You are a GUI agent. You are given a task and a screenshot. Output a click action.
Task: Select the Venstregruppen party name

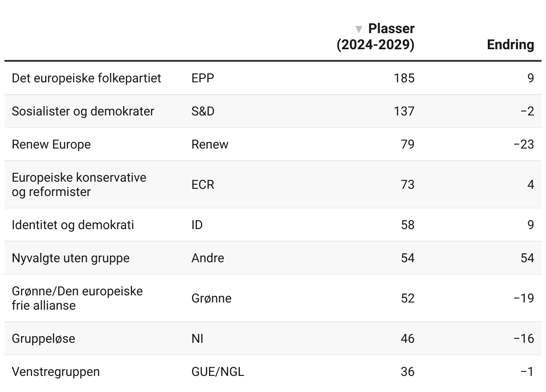(55, 372)
